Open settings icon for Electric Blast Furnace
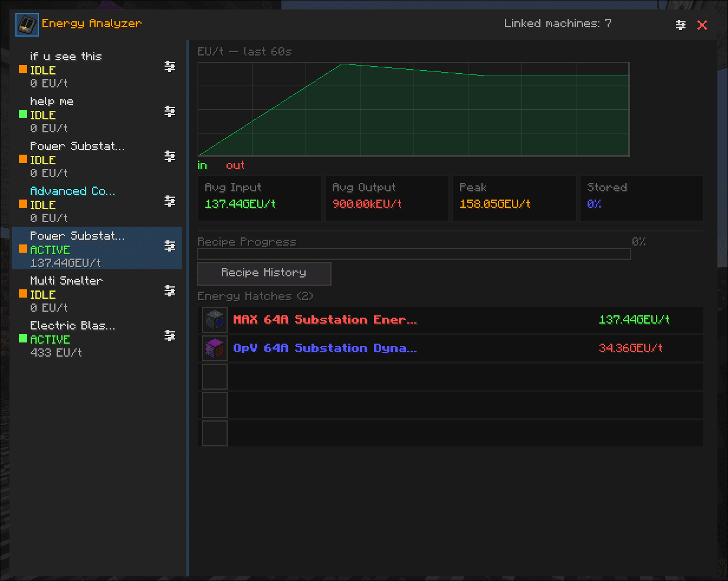 [170, 336]
